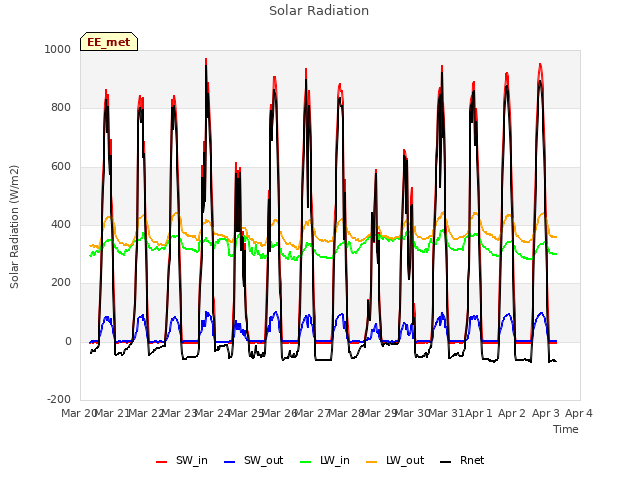Image resolution: width=640 pixels, height=480 pixels.
Task: Select the LW_out legend label
Action: [x=405, y=460]
